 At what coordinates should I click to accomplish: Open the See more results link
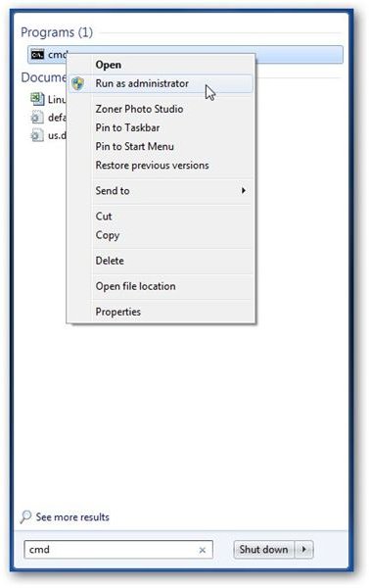click(72, 517)
